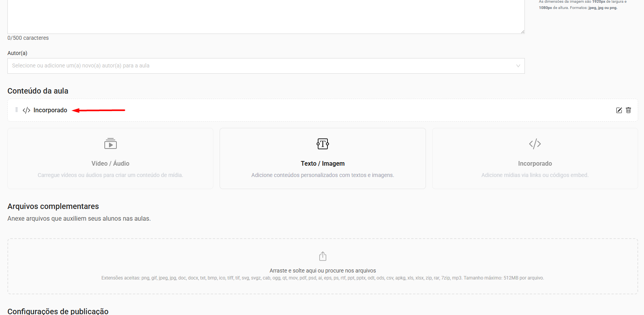This screenshot has width=644, height=315.
Task: Choose the Vídeo / Áudio card title
Action: 110,163
